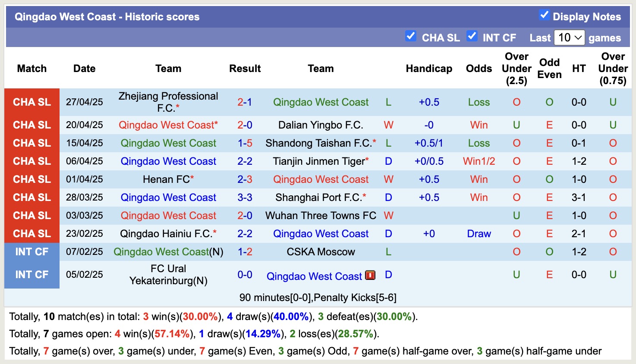Screen dimensions: 636x364
Task: Open Tianjin Jinmen Tiger team link
Action: tap(319, 161)
